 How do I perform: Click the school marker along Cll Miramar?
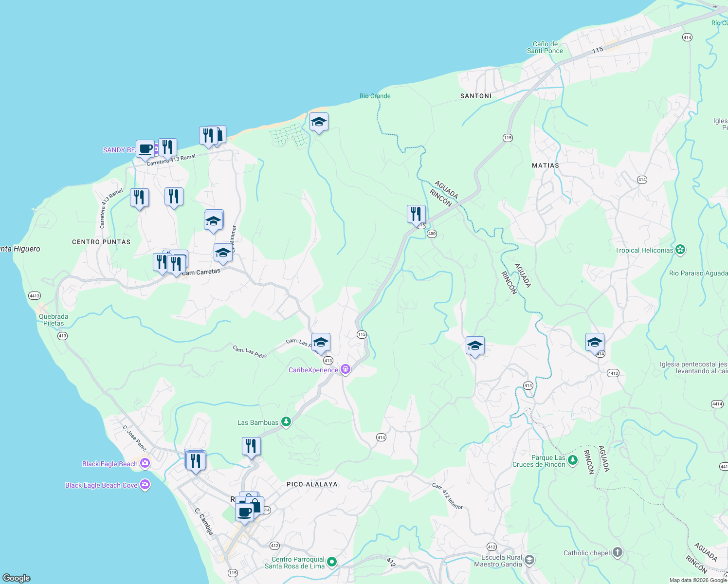[x=213, y=219]
